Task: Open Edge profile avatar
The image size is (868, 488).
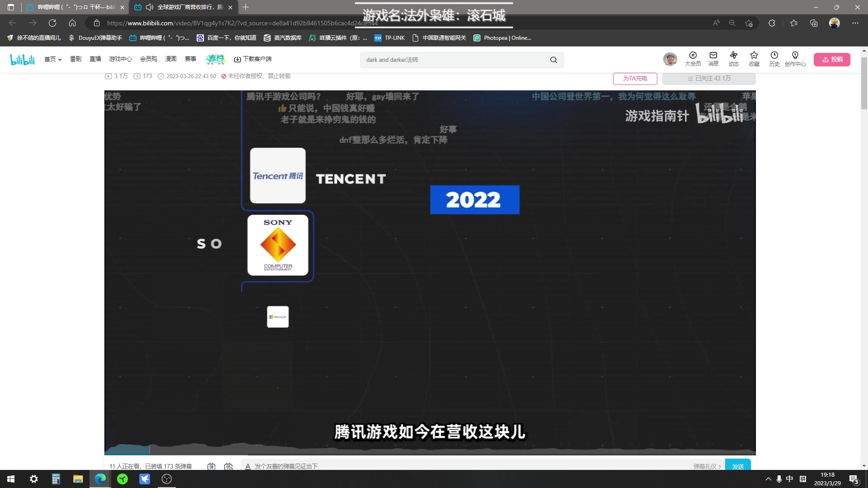Action: click(835, 23)
